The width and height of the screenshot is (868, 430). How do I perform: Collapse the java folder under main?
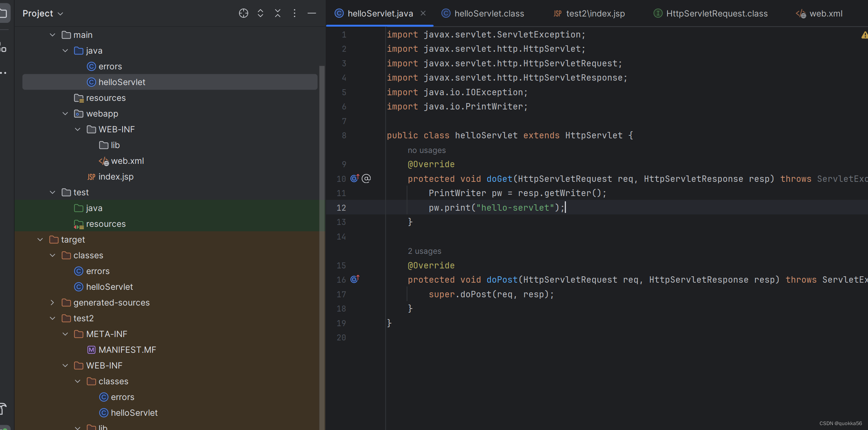65,51
